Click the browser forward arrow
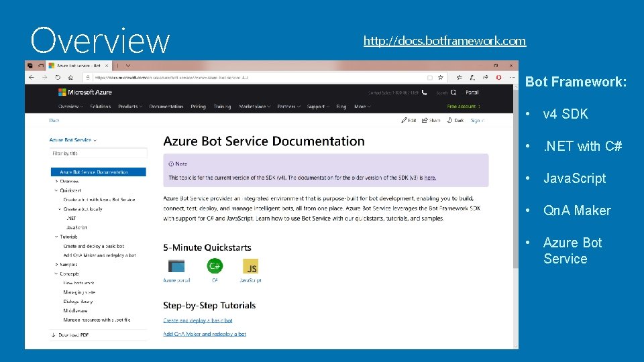This screenshot has height=362, width=644. tap(44, 77)
